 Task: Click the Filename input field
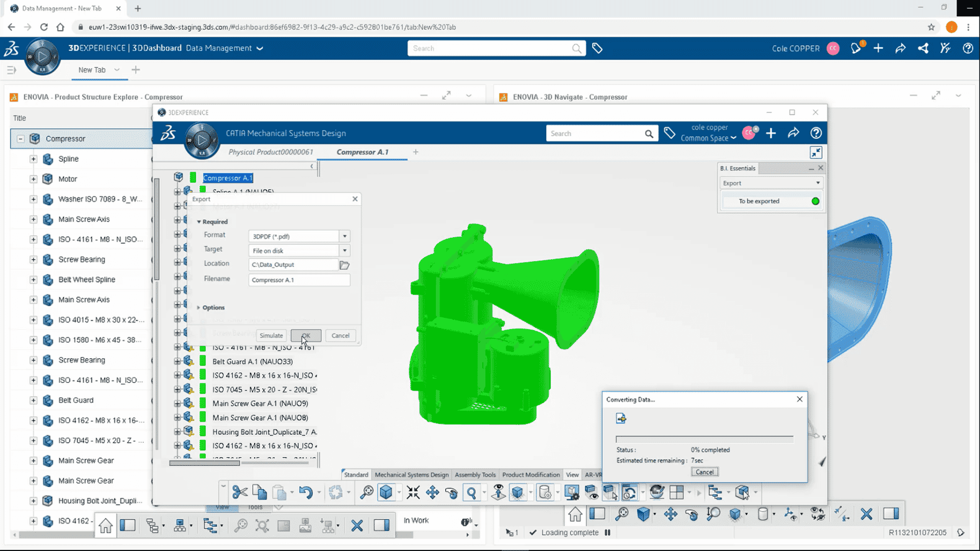tap(299, 280)
